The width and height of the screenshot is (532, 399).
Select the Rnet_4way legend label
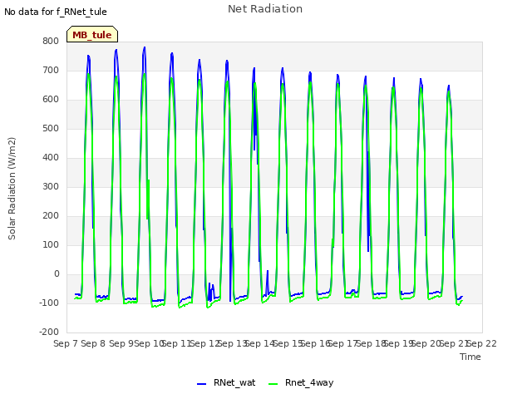click(309, 382)
